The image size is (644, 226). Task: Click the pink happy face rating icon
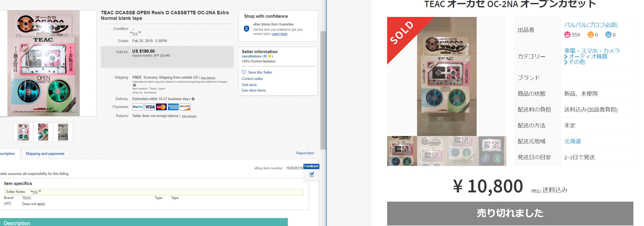click(567, 35)
